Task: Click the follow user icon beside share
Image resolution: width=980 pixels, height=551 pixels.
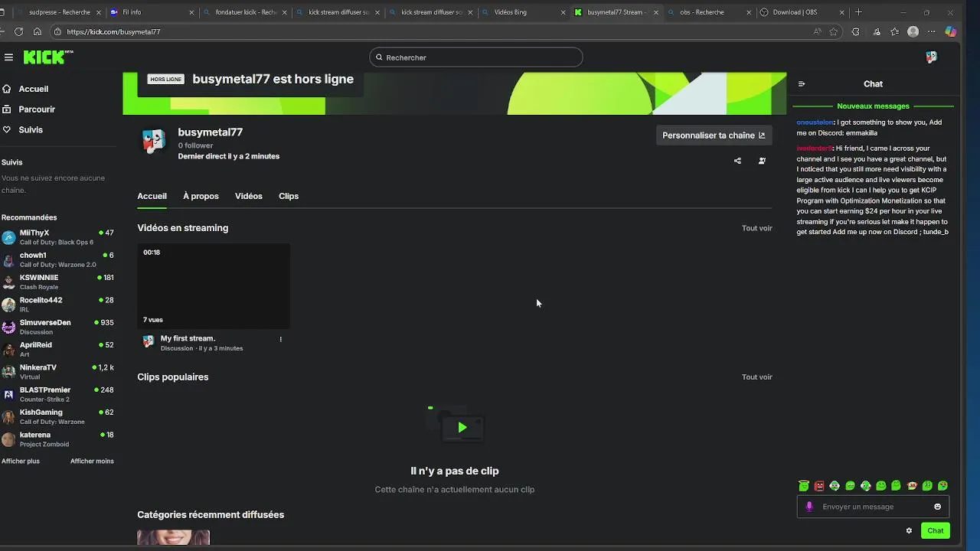Action: (762, 161)
